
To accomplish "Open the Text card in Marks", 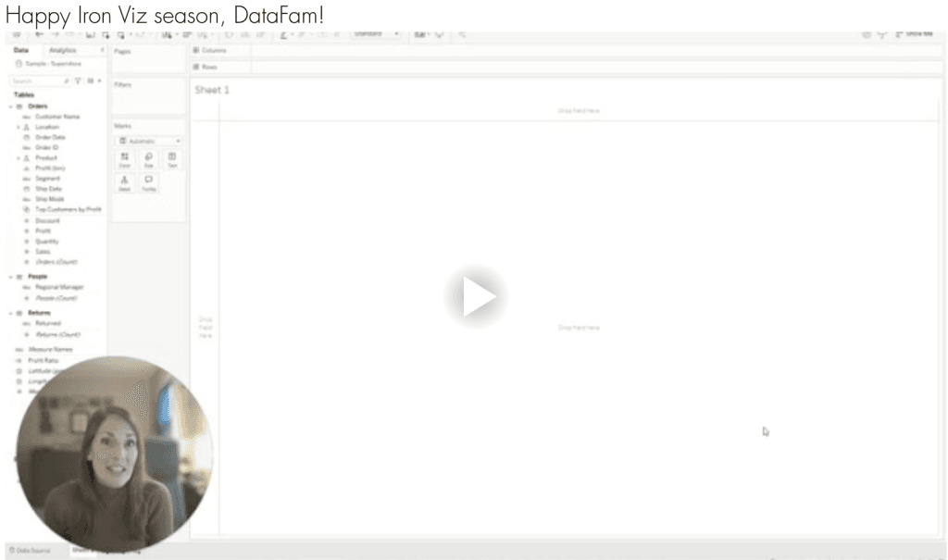I will click(x=172, y=159).
